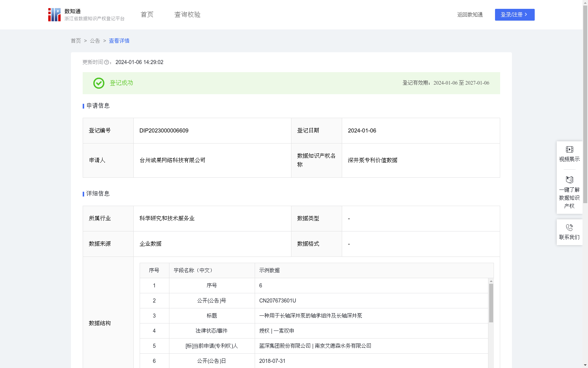Click the green 登记成功 checkmark icon
Viewport: 588px width, 368px height.
pos(98,83)
